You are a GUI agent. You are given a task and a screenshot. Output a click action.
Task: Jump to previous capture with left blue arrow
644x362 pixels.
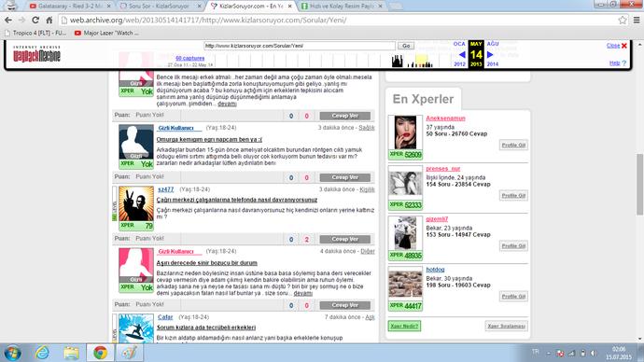(x=462, y=54)
